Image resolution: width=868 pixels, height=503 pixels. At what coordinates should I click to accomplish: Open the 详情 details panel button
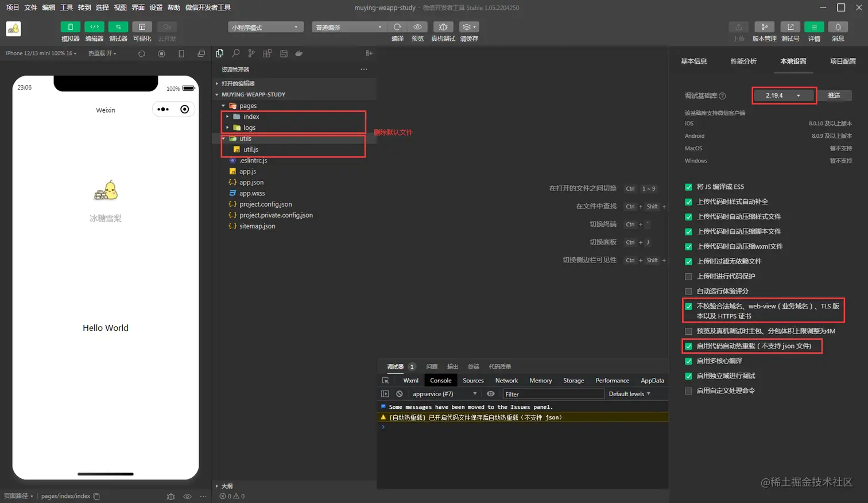[814, 27]
